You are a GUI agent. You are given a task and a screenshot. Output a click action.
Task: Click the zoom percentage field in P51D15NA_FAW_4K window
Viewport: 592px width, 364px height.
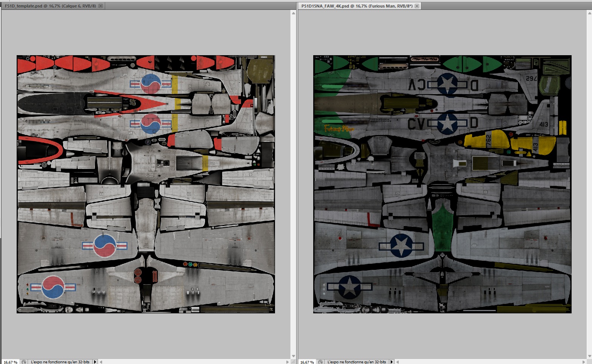(307, 362)
